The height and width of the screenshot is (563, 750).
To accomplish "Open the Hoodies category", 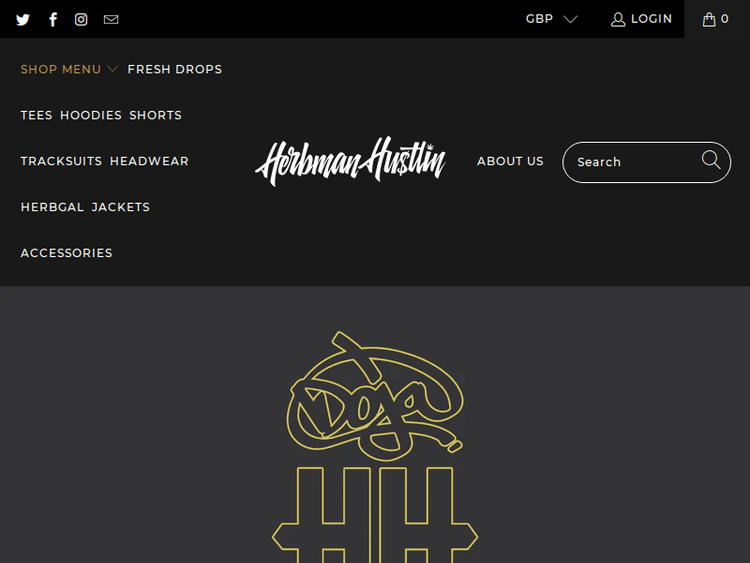I will (91, 115).
